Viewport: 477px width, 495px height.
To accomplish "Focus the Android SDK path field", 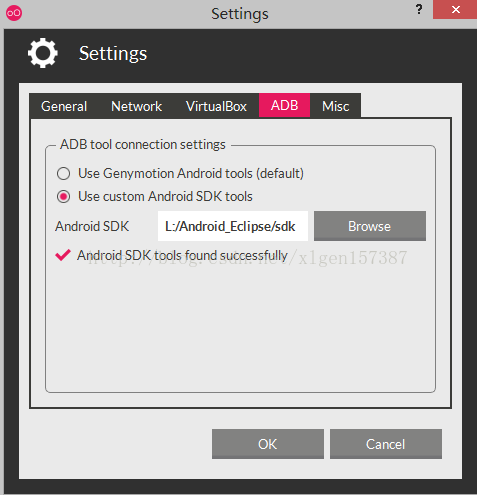I will click(233, 226).
